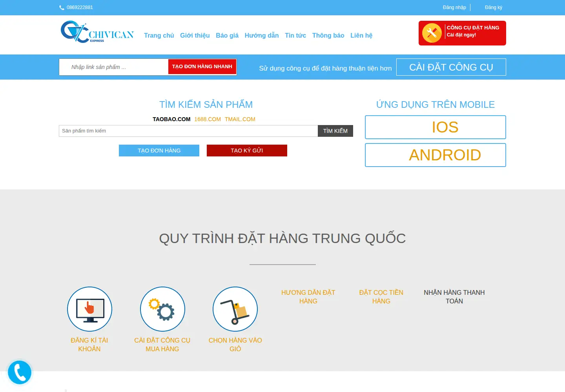Image resolution: width=565 pixels, height=392 pixels.
Task: Open the Giới thiệu menu item
Action: click(195, 35)
